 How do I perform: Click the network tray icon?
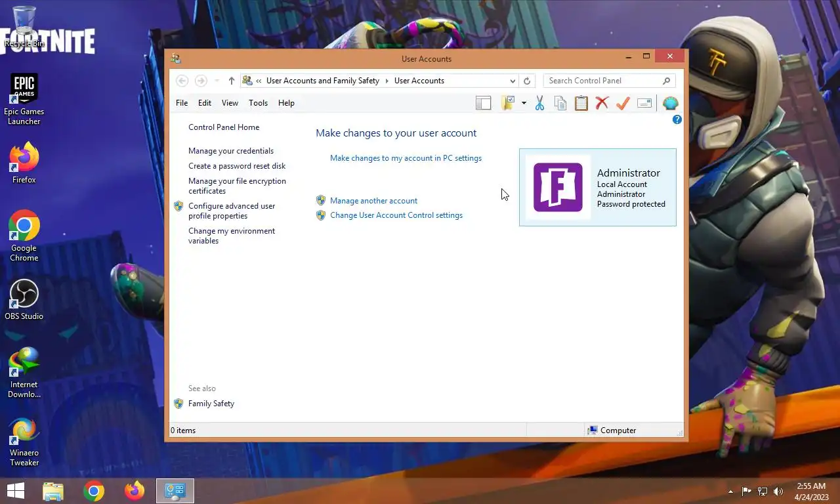(x=763, y=491)
